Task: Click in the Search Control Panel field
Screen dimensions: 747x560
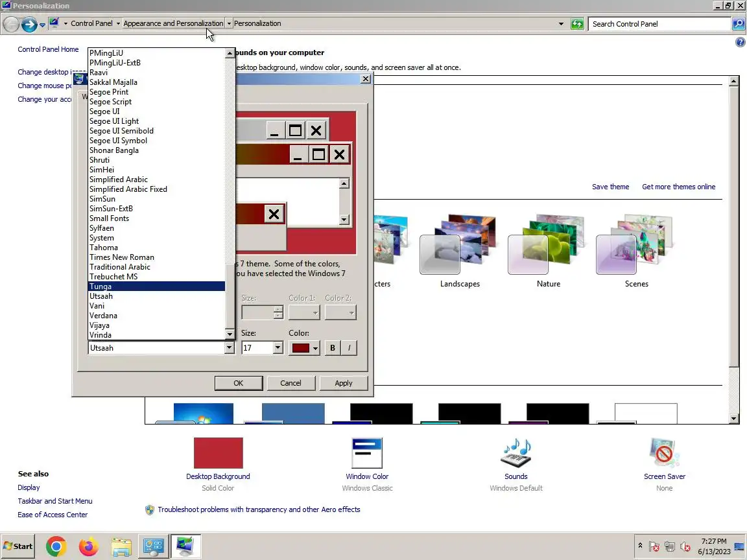Action: point(660,24)
